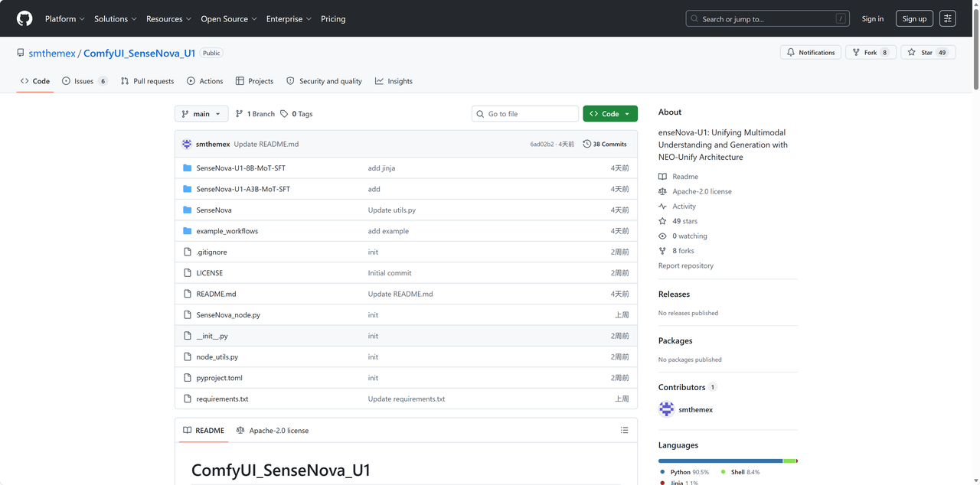Open the requirements.txt file
Image resolution: width=980 pixels, height=485 pixels.
(222, 399)
